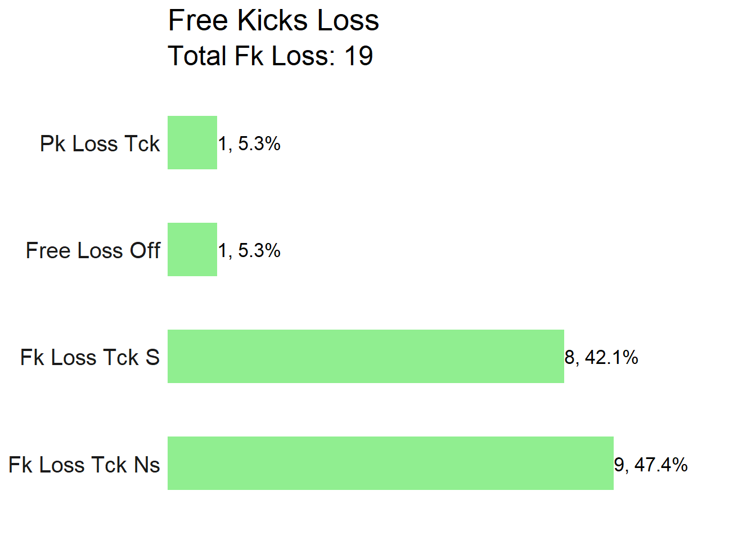Viewport: 756px width, 540px height.
Task: Click the Fk Loss Tck S bar
Action: [366, 356]
